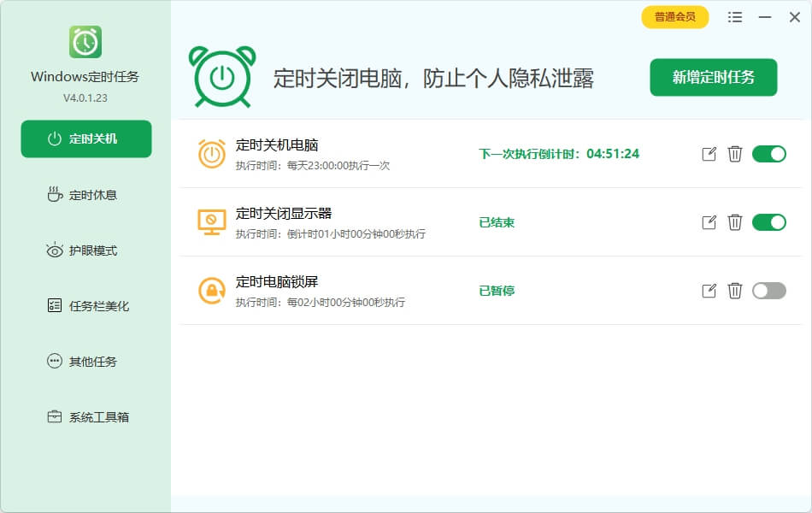The height and width of the screenshot is (513, 812).
Task: Close the Windows定时任务 window
Action: 794,17
